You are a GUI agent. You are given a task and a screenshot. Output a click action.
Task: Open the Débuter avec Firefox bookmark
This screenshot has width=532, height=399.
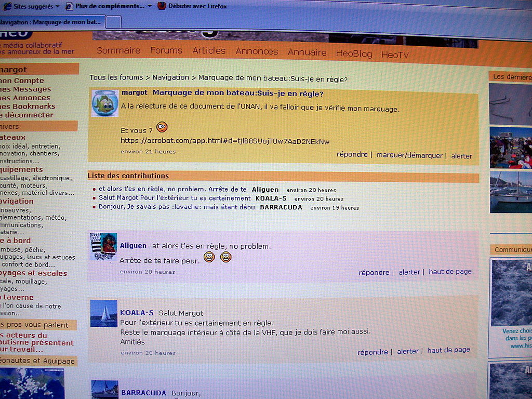(x=197, y=6)
